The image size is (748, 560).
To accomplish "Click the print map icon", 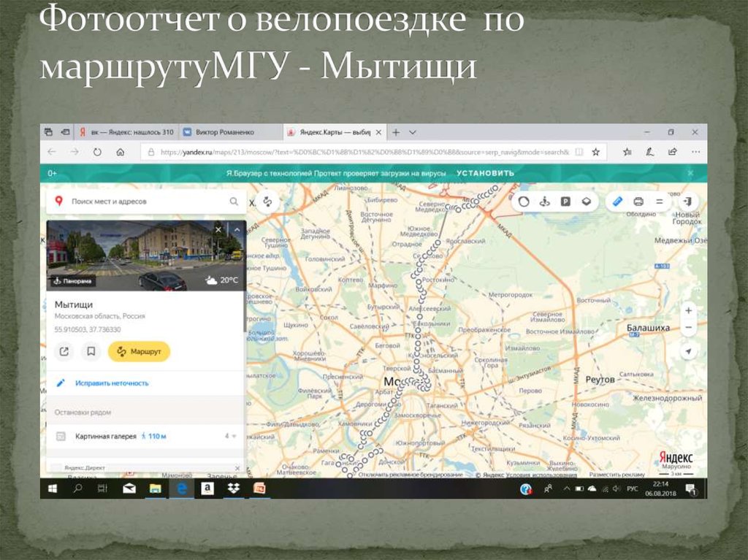I will (638, 202).
